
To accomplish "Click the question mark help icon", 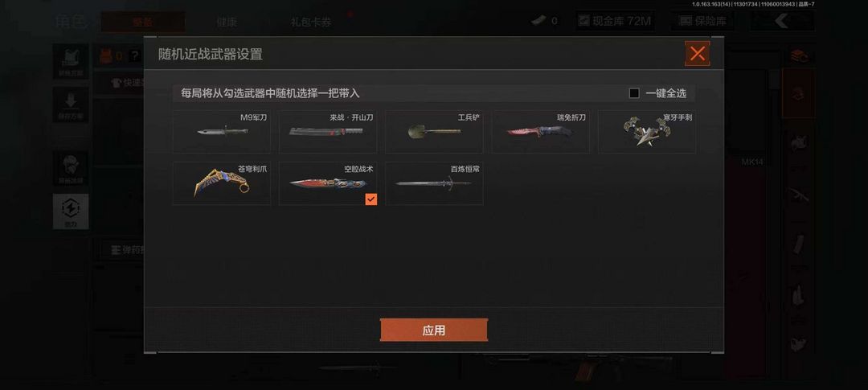I will pyautogui.click(x=134, y=55).
